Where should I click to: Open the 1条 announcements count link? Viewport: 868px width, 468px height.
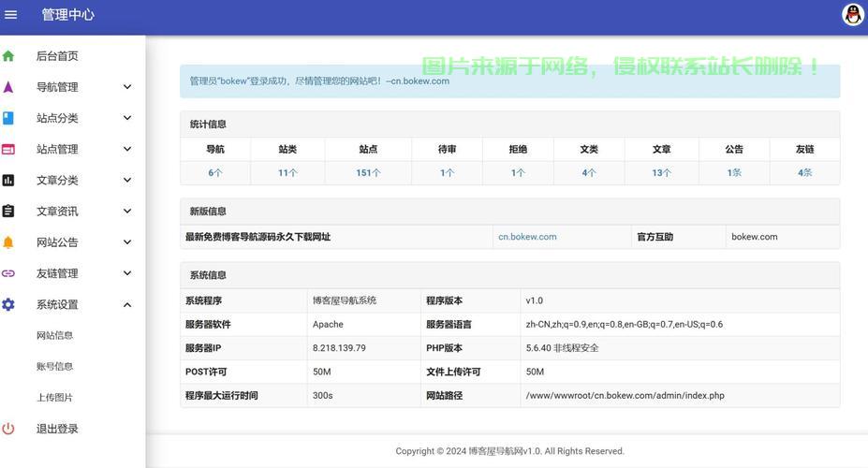coord(734,172)
